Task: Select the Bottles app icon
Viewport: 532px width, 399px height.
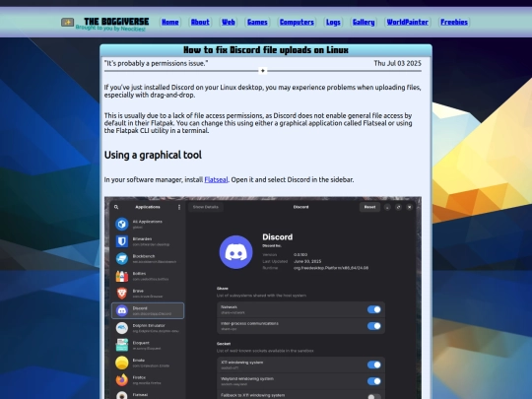Action: [122, 276]
